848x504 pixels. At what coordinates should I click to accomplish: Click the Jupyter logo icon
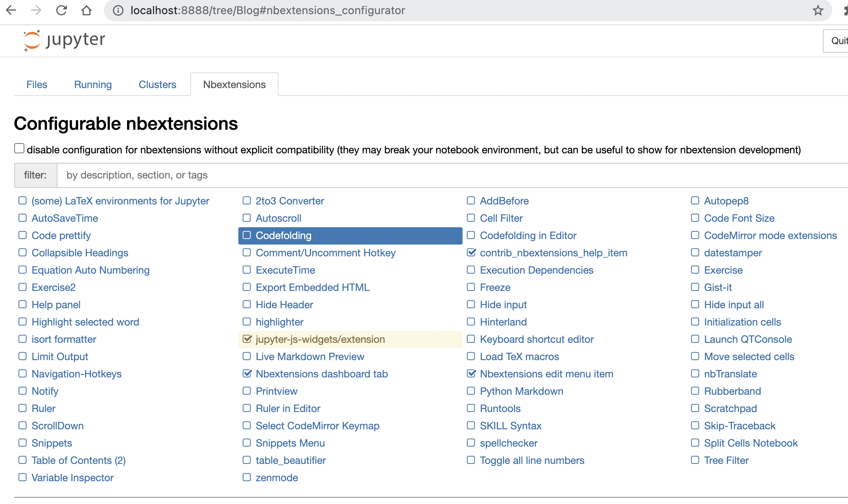tap(32, 40)
